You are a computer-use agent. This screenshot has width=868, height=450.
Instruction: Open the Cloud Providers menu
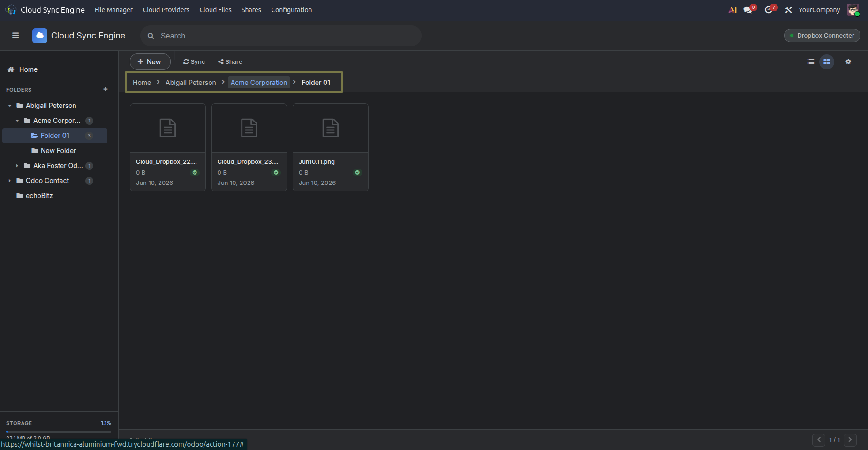pos(166,10)
